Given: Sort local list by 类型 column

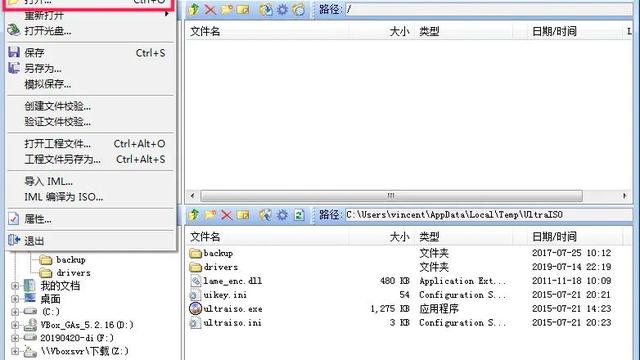Looking at the screenshot, I should coord(463,237).
